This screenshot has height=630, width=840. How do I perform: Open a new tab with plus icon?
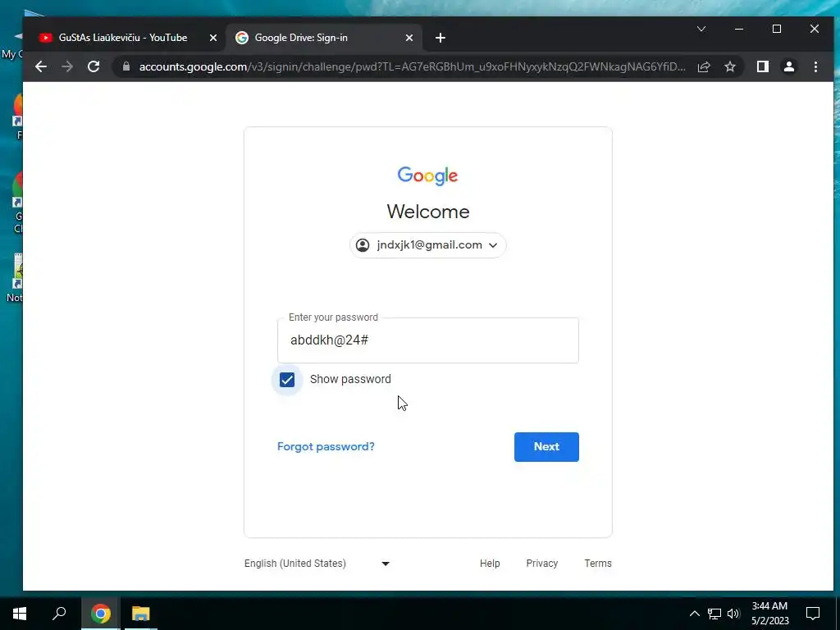tap(441, 38)
